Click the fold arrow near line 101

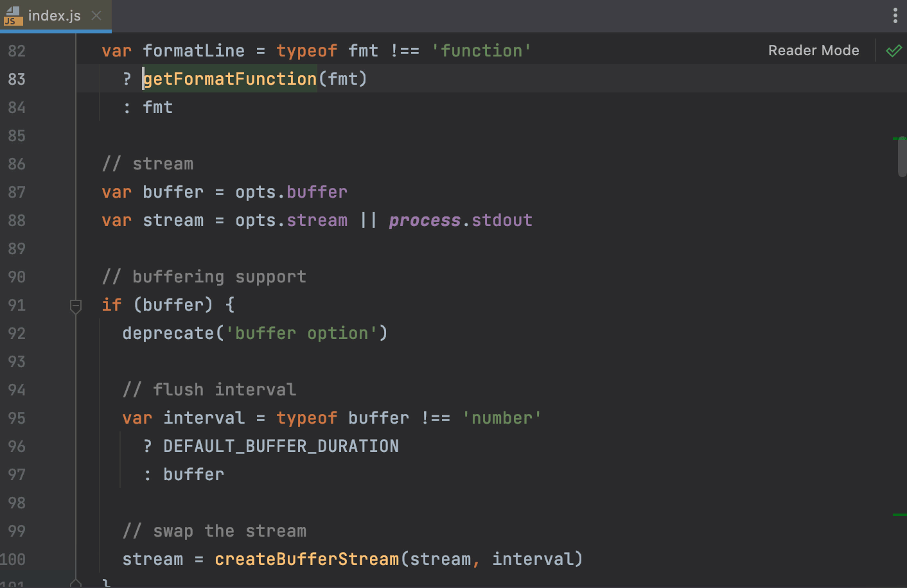[75, 583]
